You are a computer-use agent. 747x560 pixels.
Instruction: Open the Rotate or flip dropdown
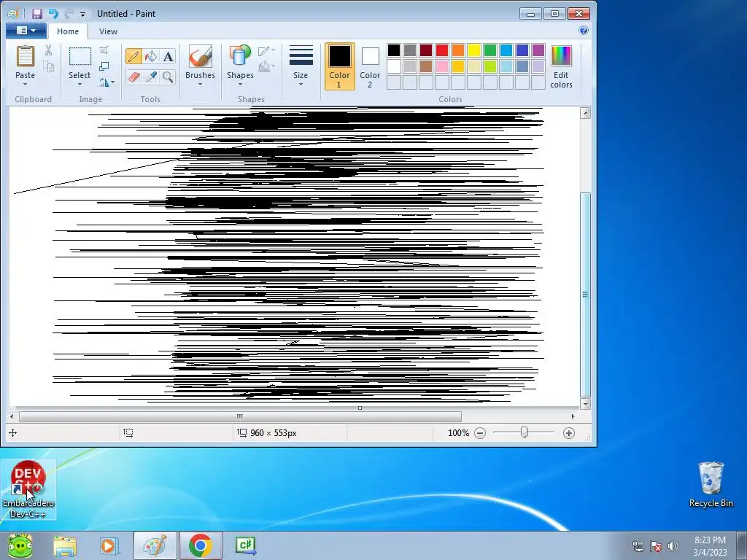[107, 82]
